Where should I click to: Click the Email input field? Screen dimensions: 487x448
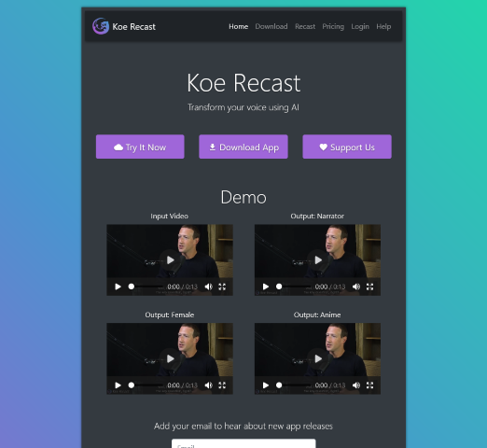point(243,443)
